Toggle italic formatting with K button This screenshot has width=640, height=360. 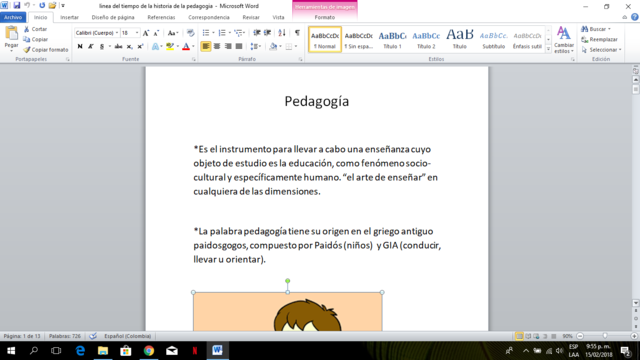tap(91, 47)
